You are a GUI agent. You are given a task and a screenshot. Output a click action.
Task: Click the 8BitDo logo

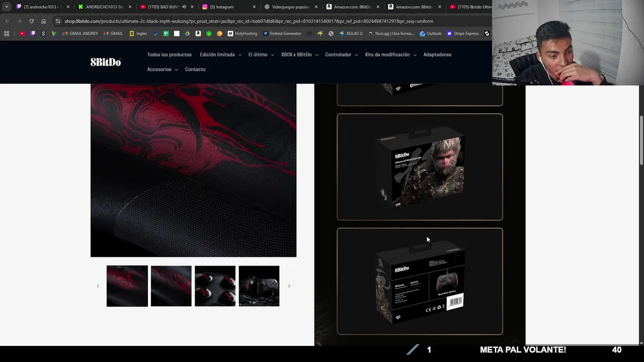(106, 62)
